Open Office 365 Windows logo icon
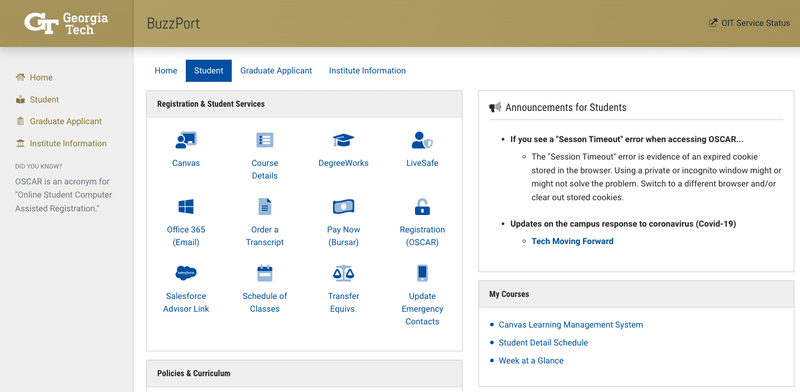This screenshot has width=800, height=392. [x=186, y=207]
